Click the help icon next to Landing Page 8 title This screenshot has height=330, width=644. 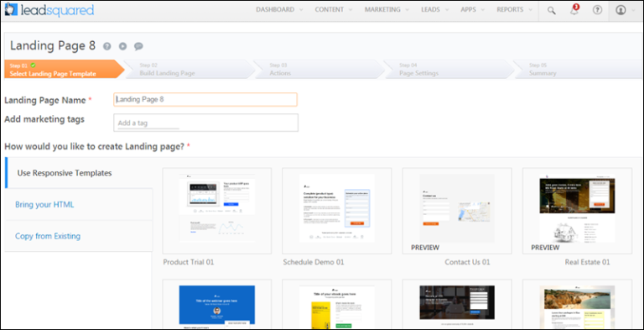(x=107, y=46)
